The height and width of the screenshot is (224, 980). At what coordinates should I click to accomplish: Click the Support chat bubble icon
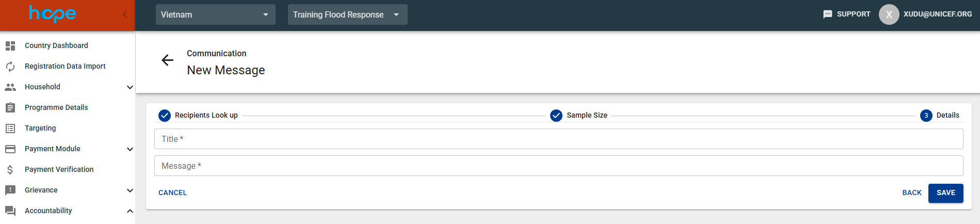click(x=827, y=14)
